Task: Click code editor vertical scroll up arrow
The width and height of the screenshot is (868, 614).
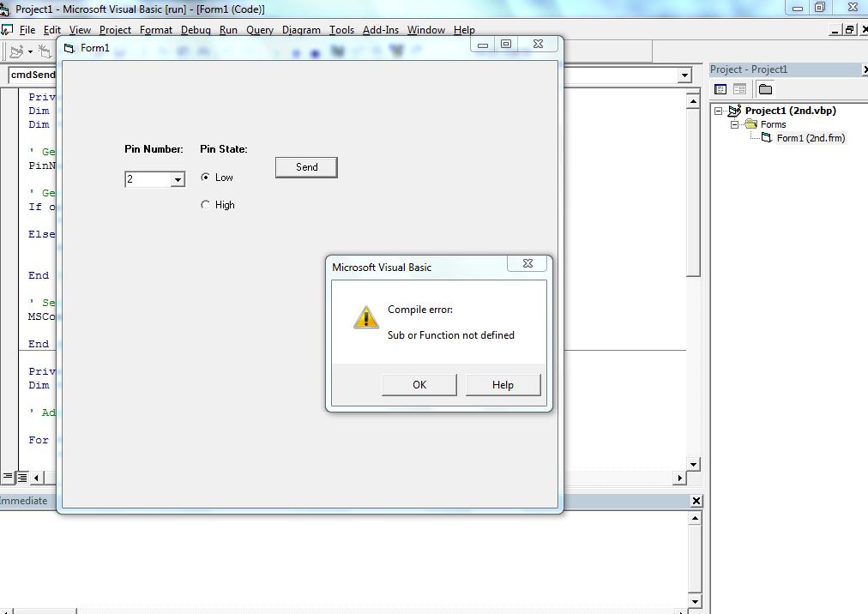Action: click(x=693, y=101)
